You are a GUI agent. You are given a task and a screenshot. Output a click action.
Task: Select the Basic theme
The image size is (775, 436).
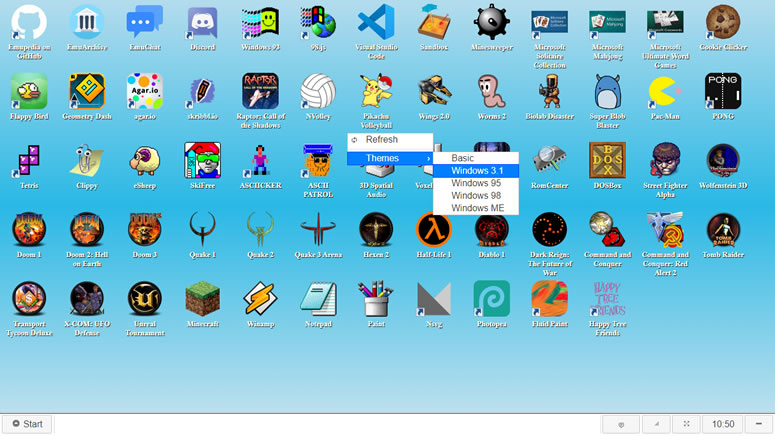(x=476, y=158)
